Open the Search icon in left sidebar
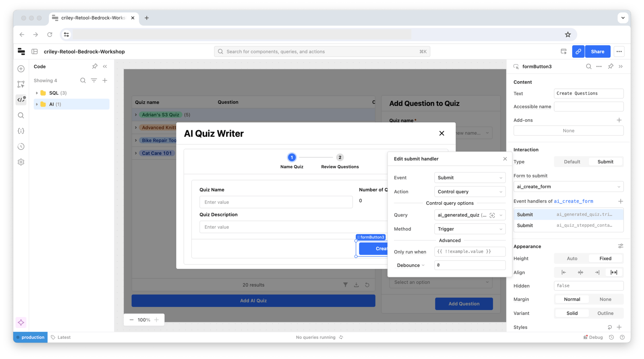Image resolution: width=644 pixels, height=359 pixels. coord(21,115)
